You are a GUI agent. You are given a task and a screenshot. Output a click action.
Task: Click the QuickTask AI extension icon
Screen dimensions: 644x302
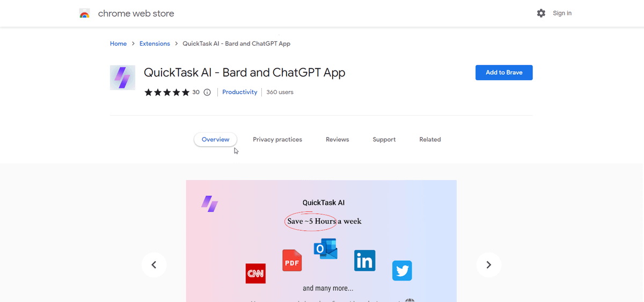tap(122, 77)
